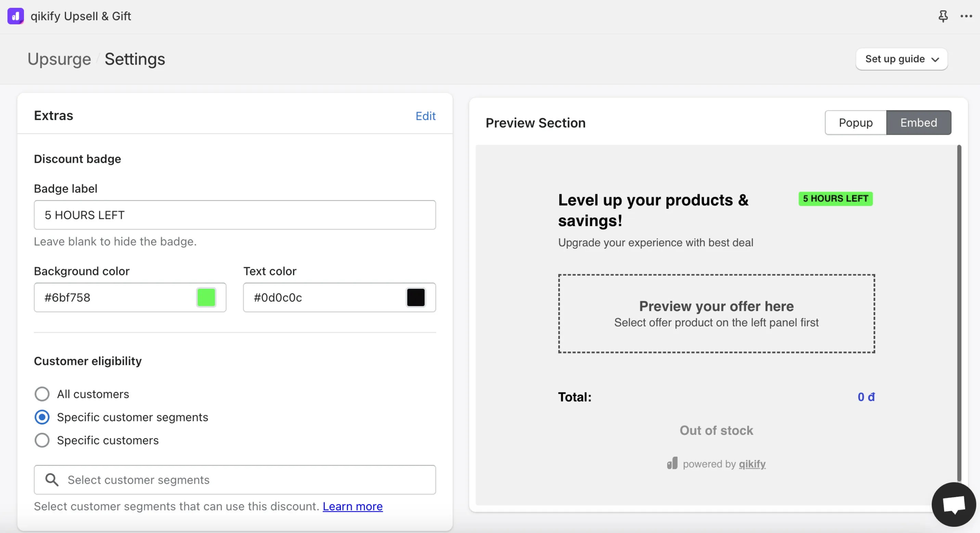This screenshot has height=533, width=980.
Task: Click the qikify logo beside powered by
Action: 672,463
